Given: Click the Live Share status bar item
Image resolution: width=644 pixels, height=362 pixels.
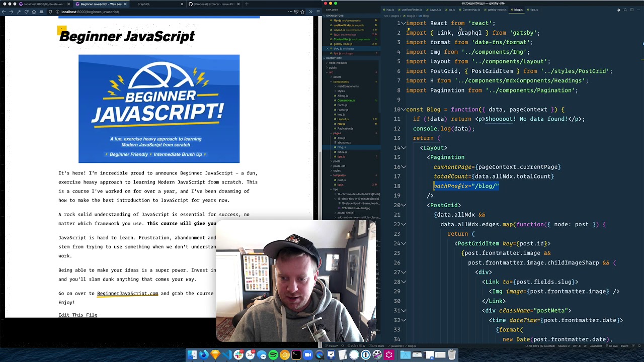Looking at the screenshot, I should pos(377,346).
